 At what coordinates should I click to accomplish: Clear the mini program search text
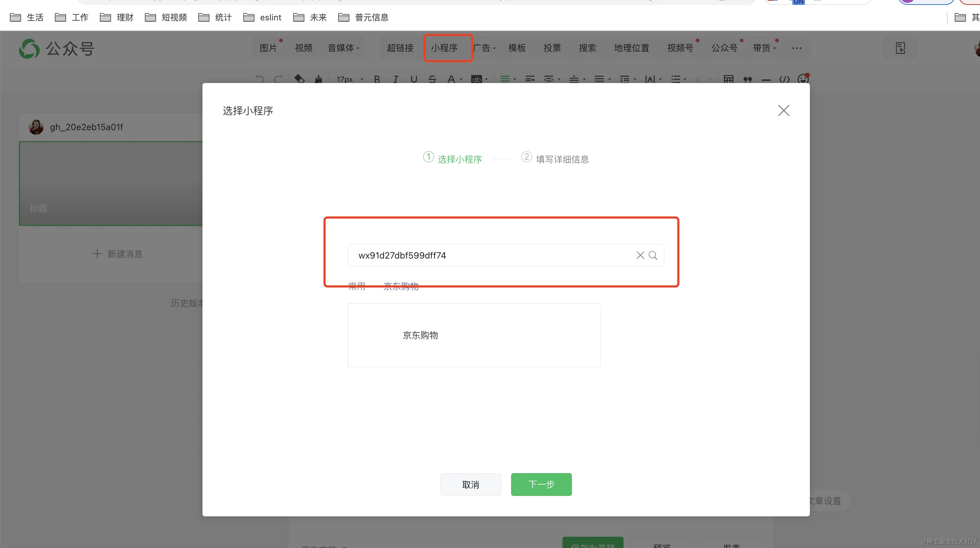click(640, 255)
